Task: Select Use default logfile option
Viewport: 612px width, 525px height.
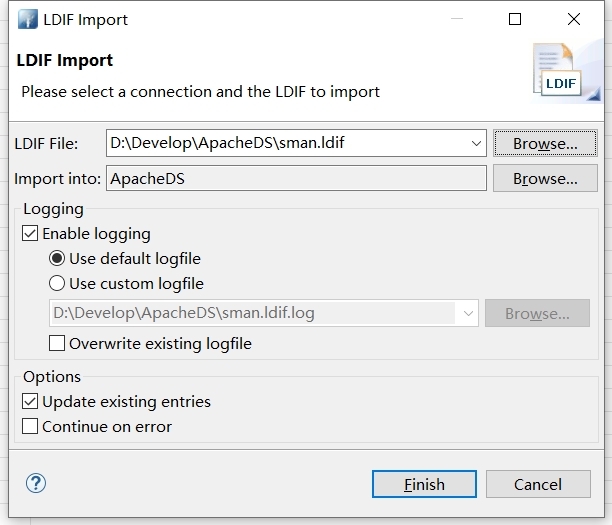Action: (58, 259)
